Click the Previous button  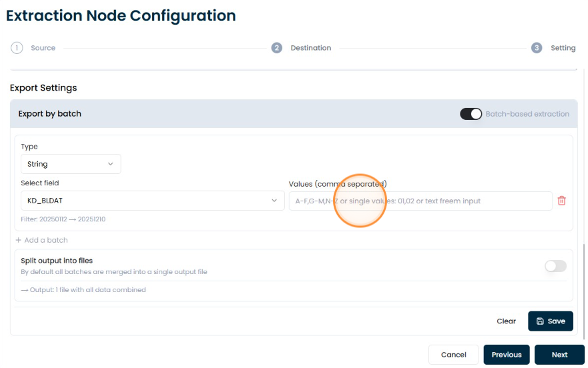(507, 355)
